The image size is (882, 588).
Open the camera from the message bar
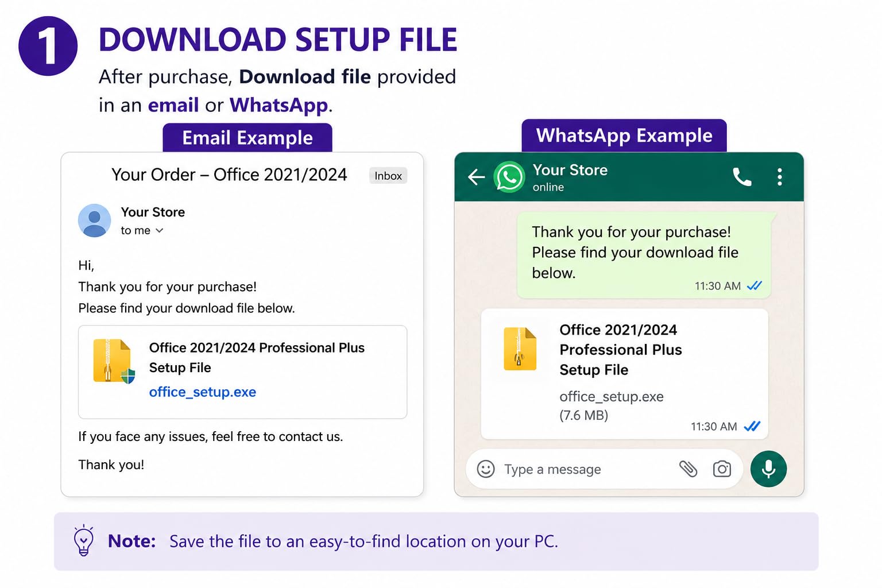point(722,469)
